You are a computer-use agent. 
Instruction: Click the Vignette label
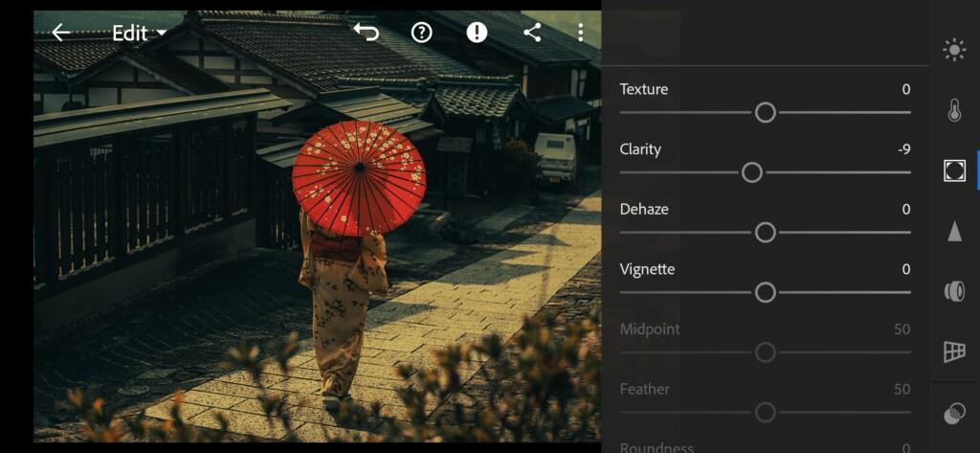(647, 270)
